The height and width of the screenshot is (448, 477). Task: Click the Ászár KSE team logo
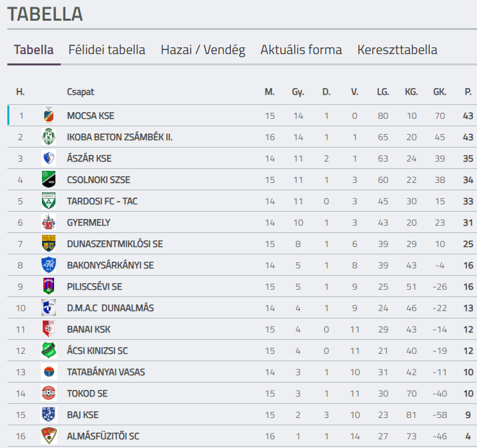coord(49,158)
